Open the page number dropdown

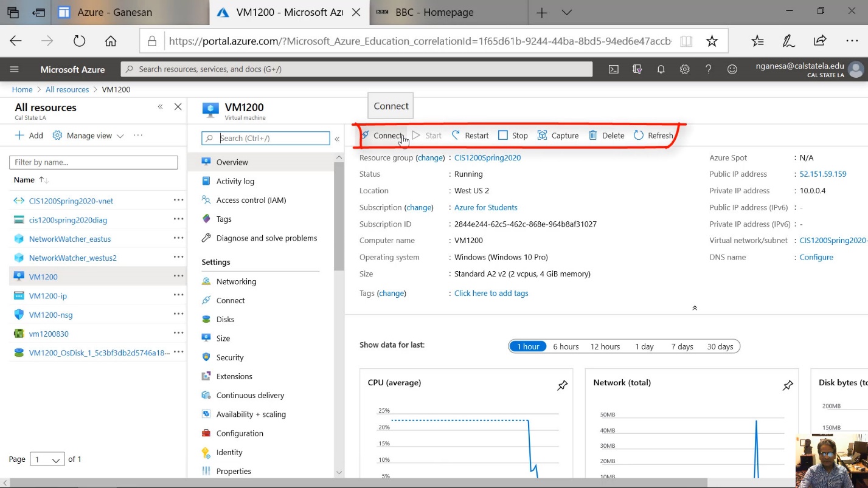(47, 459)
